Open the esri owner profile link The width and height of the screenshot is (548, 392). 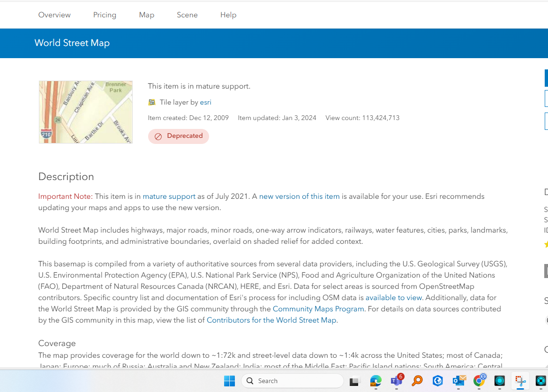click(205, 102)
